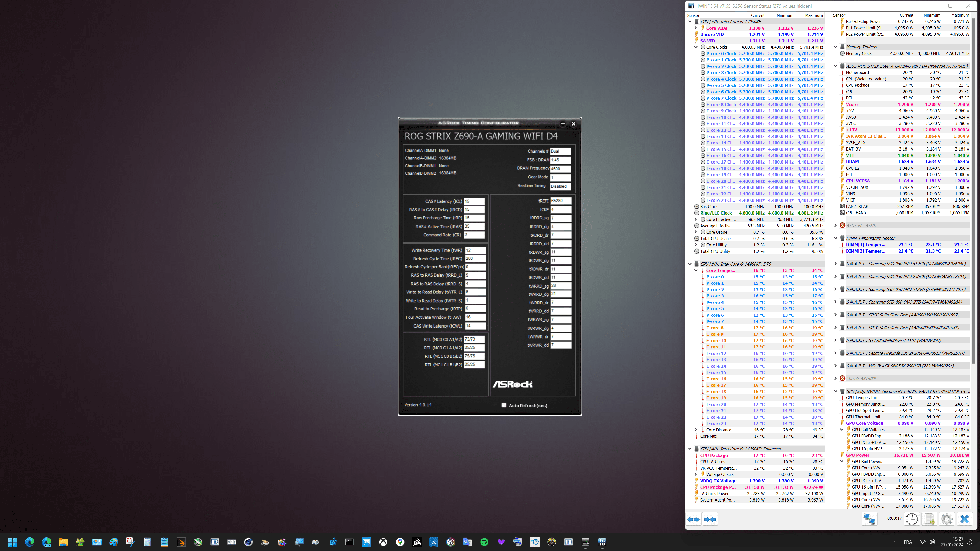Reset the sensor clock timer icon
This screenshot has height=551, width=980.
(x=912, y=519)
